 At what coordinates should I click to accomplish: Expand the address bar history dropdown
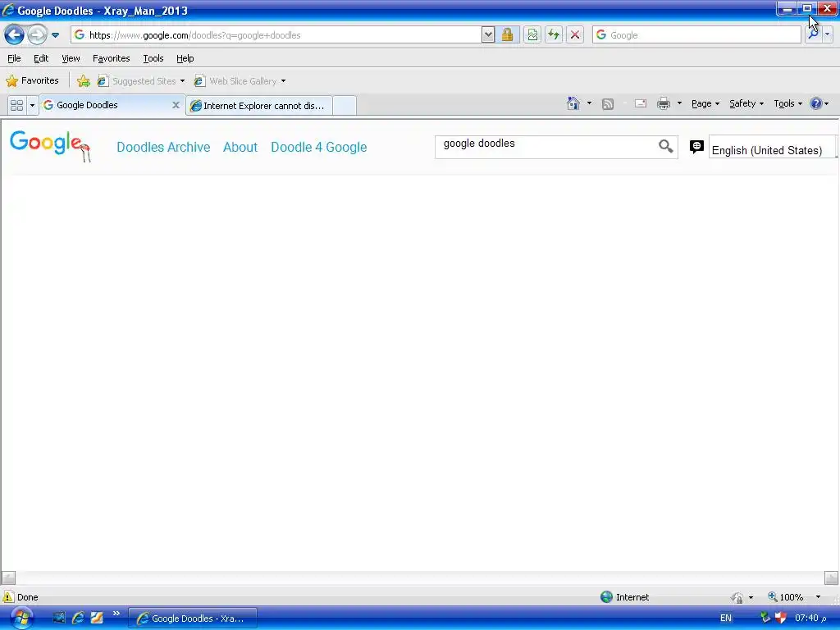tap(487, 34)
